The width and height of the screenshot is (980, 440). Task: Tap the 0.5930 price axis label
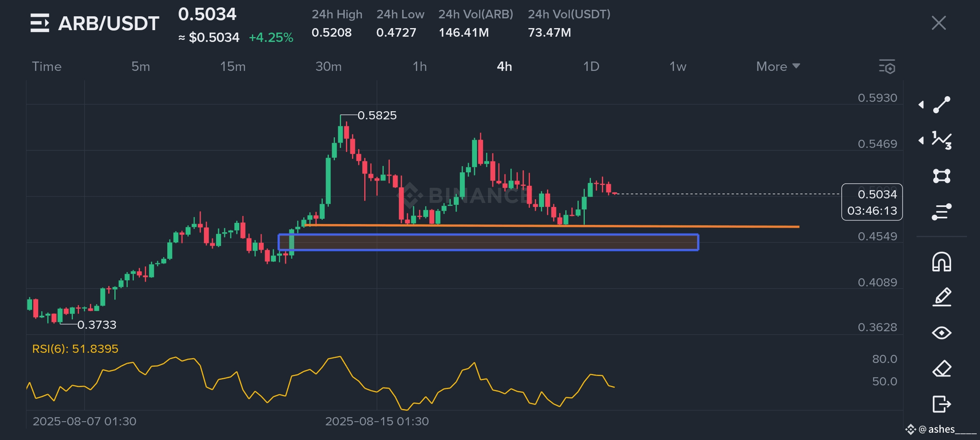point(877,98)
